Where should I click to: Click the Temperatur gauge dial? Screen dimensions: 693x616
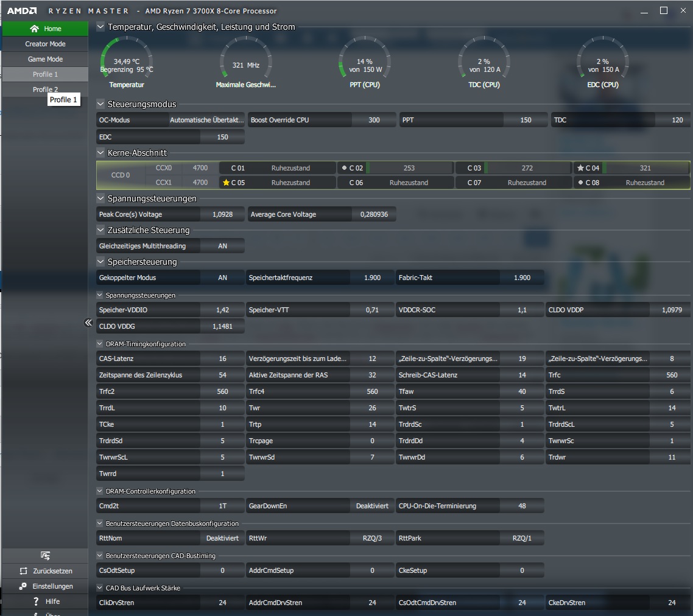pyautogui.click(x=127, y=57)
